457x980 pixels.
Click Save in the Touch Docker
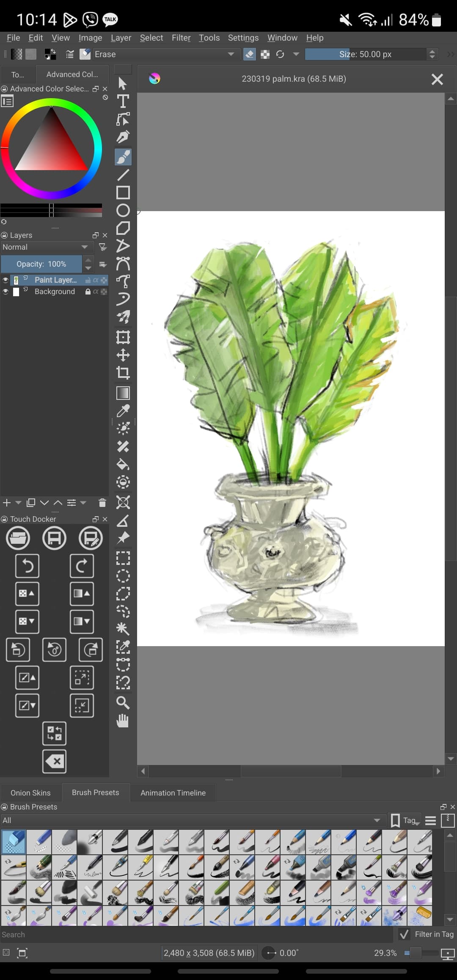click(54, 538)
